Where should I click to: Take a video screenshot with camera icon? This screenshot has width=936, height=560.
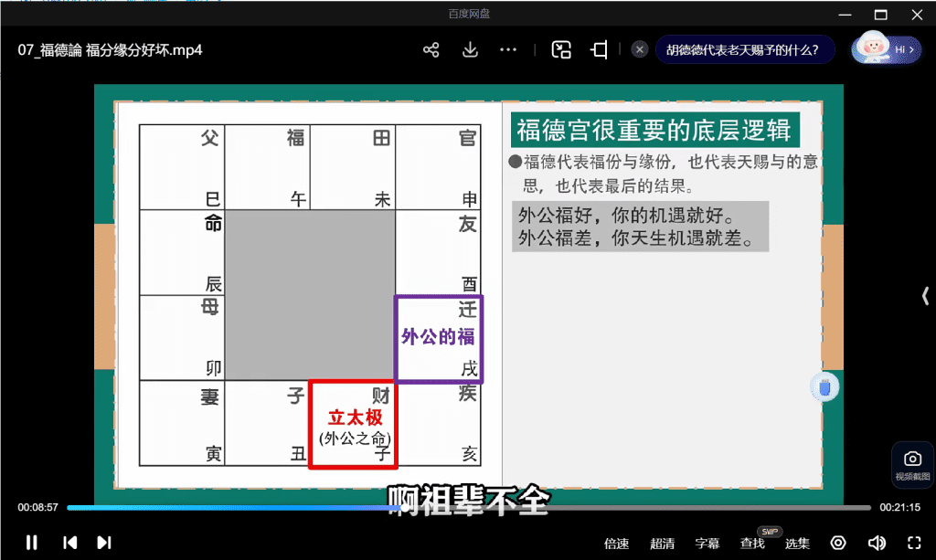[x=912, y=464]
